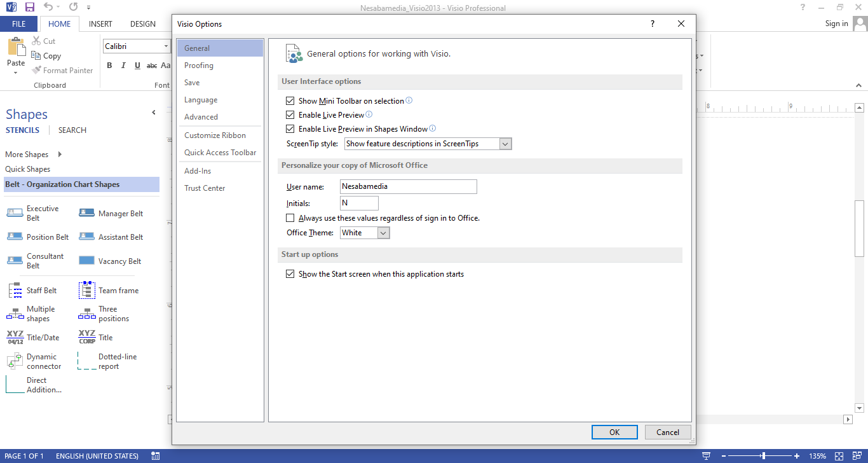Uncheck Show Mini Toolbar on selection
The width and height of the screenshot is (868, 463).
(x=290, y=101)
